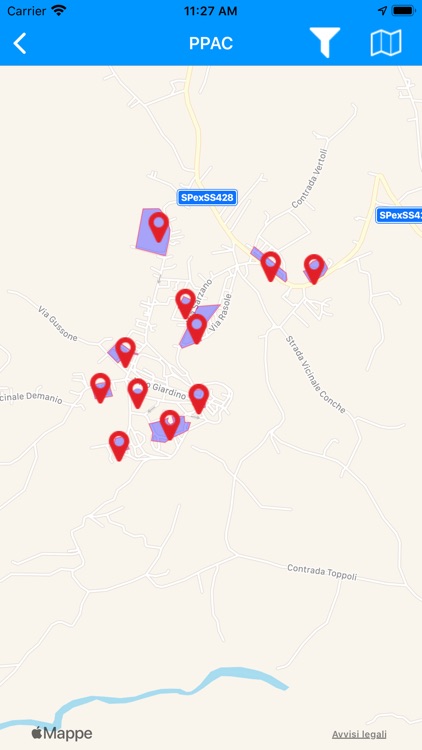The image size is (422, 750).
Task: Tap the PPAC title in header
Action: click(211, 44)
